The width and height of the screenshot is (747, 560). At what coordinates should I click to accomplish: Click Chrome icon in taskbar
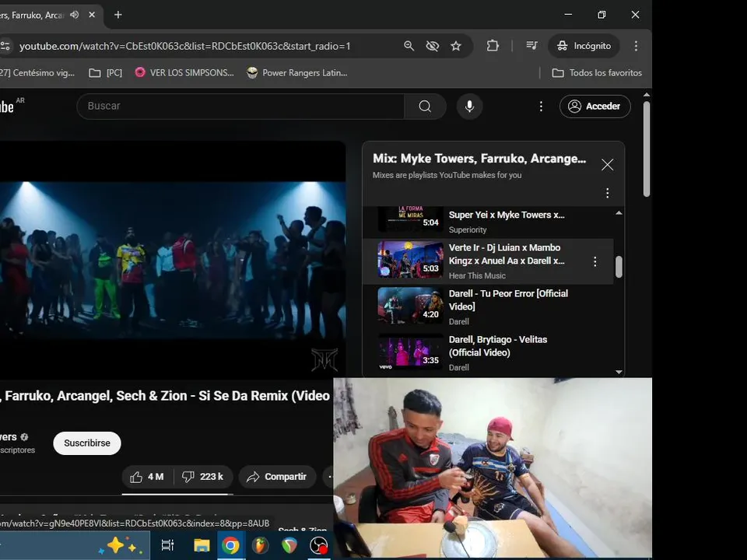pyautogui.click(x=230, y=544)
